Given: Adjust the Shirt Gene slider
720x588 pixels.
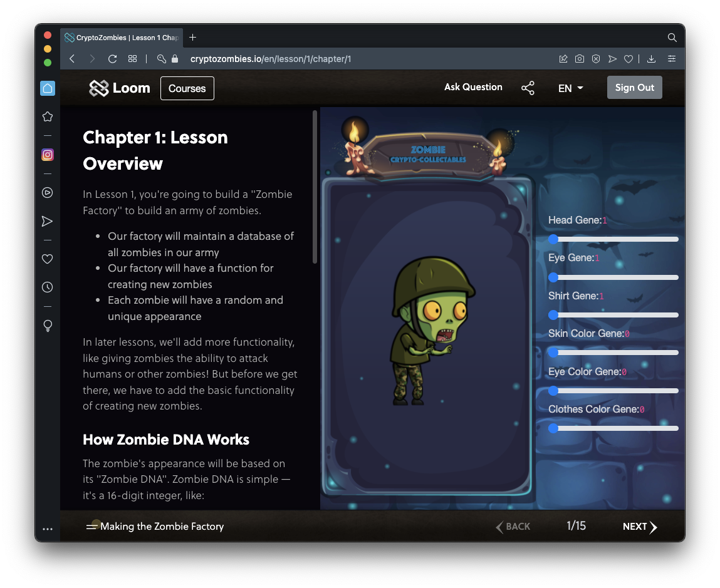Looking at the screenshot, I should (613, 315).
